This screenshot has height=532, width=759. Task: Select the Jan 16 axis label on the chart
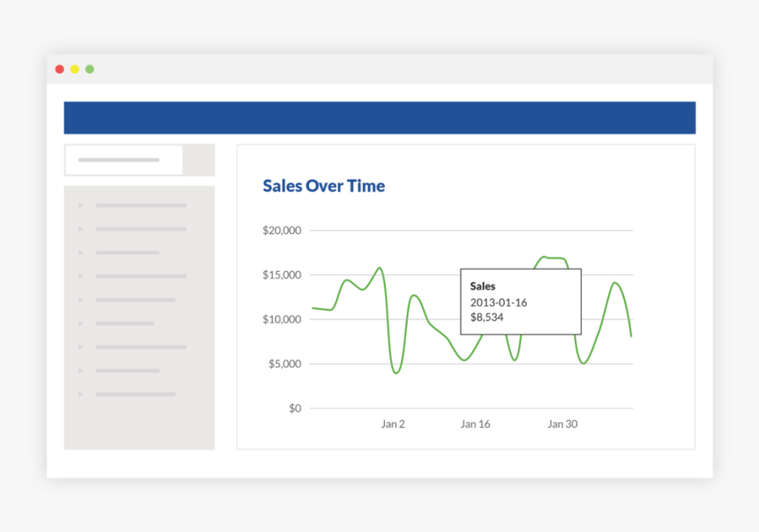pos(476,423)
